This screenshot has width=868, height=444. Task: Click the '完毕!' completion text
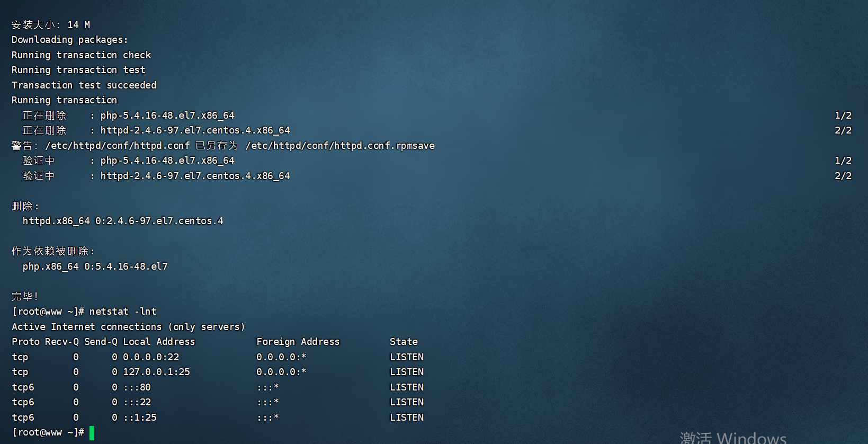pyautogui.click(x=25, y=297)
